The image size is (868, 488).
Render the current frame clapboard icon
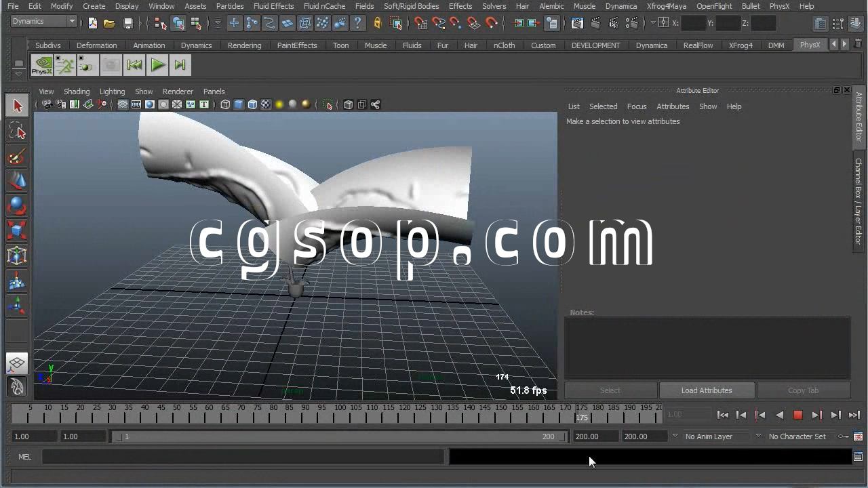pos(595,23)
